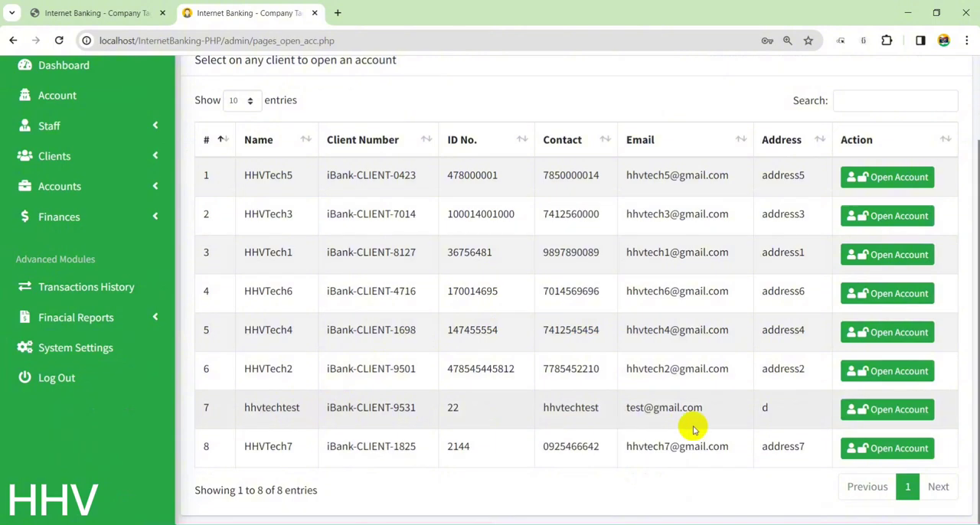Expand the Accounts submenu
Screen dimensions: 980x525
155,186
